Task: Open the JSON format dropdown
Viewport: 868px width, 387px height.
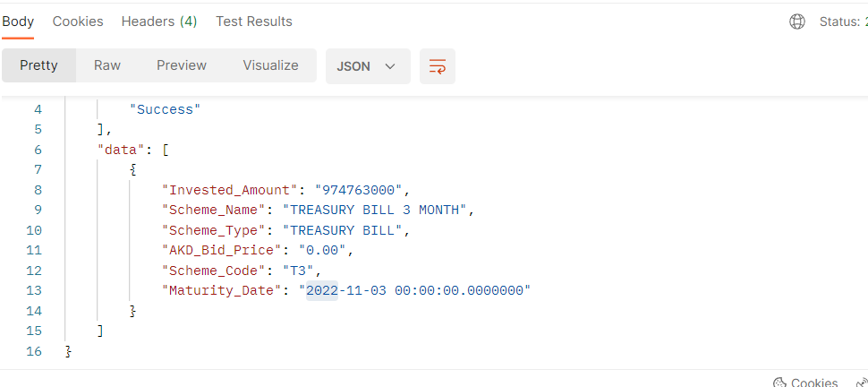Action: tap(367, 66)
